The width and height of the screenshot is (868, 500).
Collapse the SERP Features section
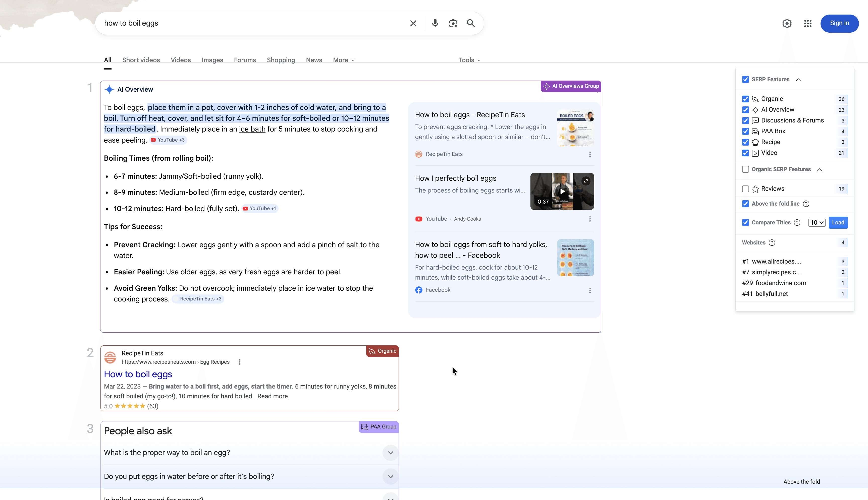point(799,79)
